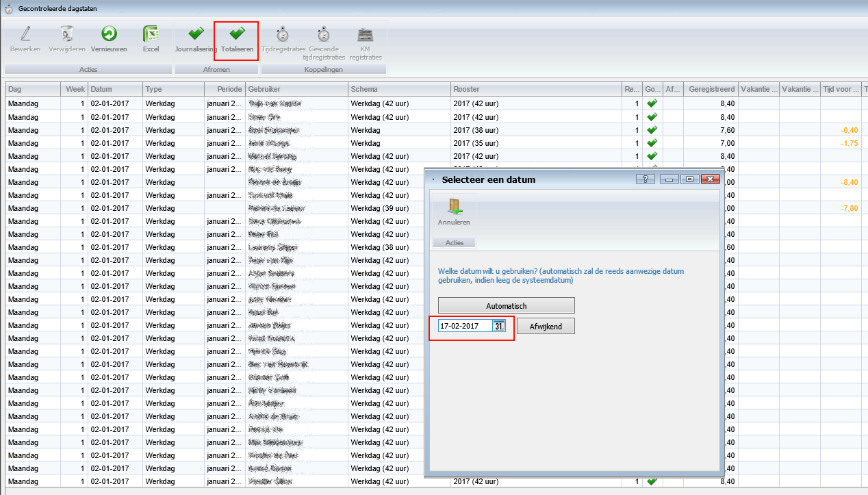Click Annuleren icon in date dialog
The image size is (868, 495).
(x=454, y=207)
